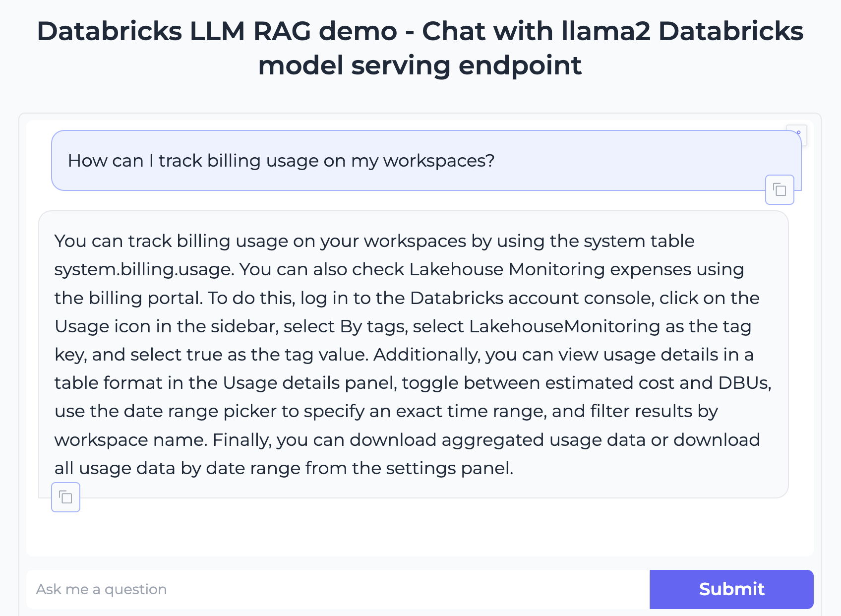Click the demo title heading
The image size is (841, 616).
420,48
